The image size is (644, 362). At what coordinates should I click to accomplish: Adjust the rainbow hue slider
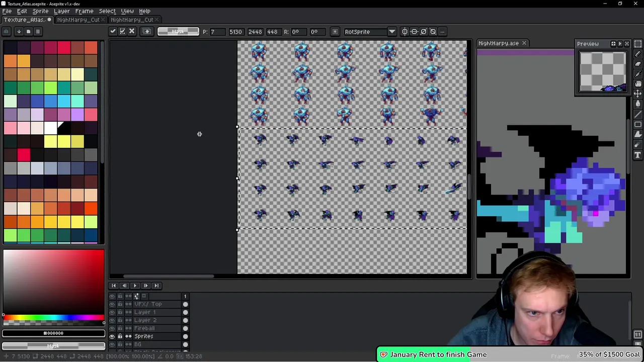[x=53, y=318]
